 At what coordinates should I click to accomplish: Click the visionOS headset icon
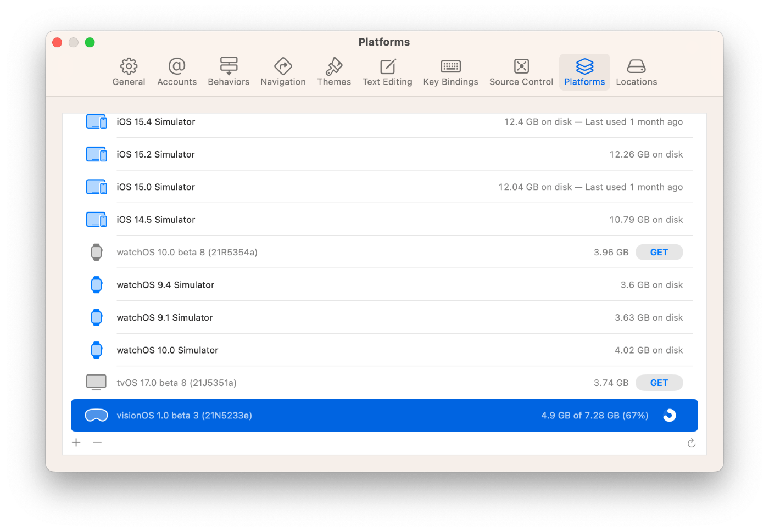click(x=96, y=416)
